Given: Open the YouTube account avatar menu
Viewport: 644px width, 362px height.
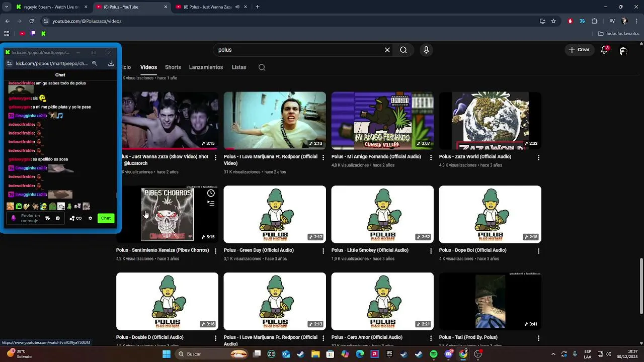Looking at the screenshot, I should coord(623,50).
